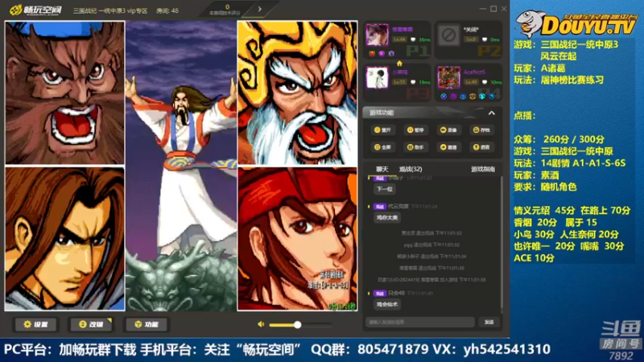Open 改键 key remap button
Image resolution: width=644 pixels, height=362 pixels.
tap(91, 324)
